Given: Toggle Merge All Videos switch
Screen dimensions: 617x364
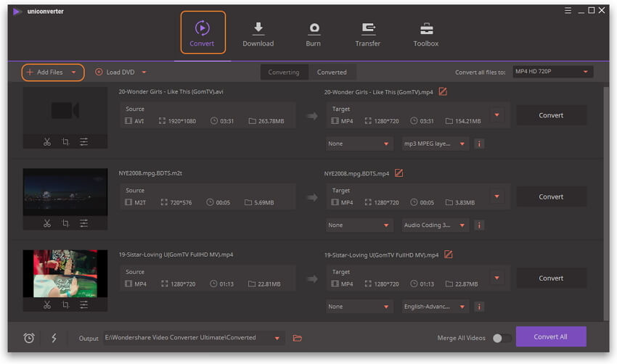Looking at the screenshot, I should pyautogui.click(x=502, y=338).
